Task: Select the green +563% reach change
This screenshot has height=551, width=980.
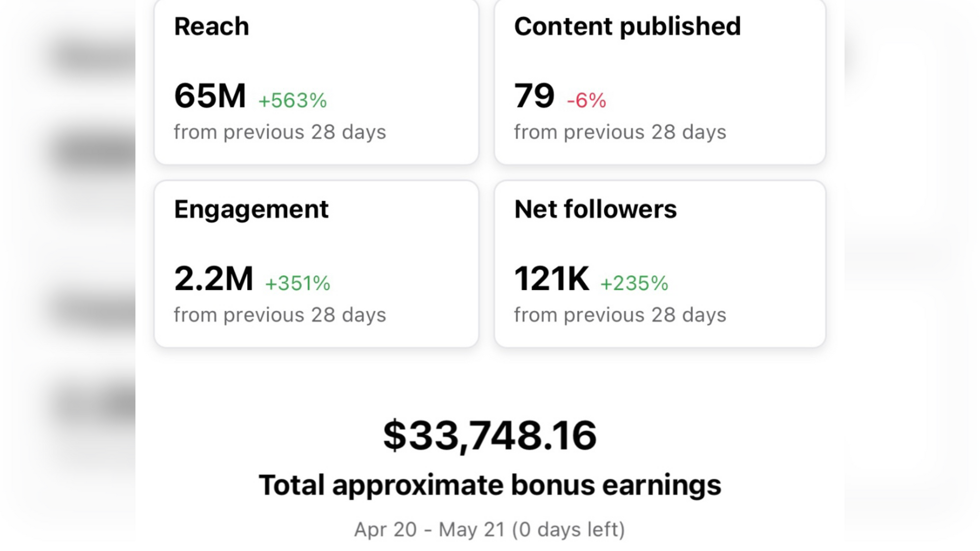Action: [292, 100]
